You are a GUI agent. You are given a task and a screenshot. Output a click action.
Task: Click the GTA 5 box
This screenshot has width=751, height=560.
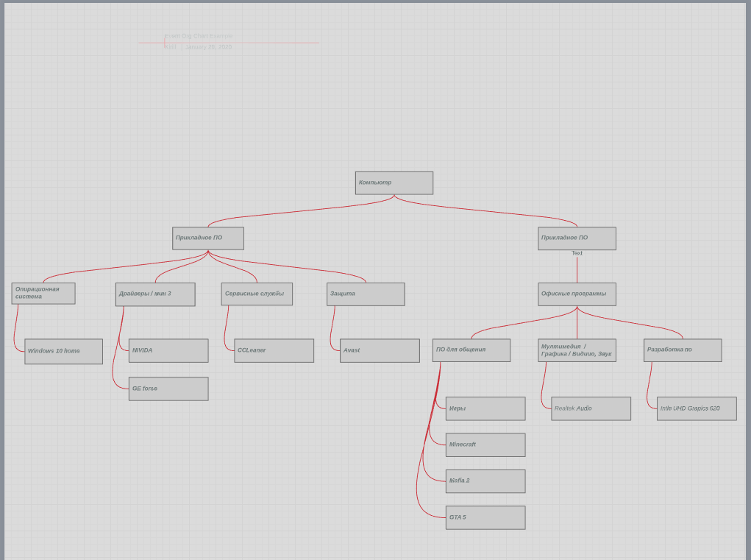[485, 518]
